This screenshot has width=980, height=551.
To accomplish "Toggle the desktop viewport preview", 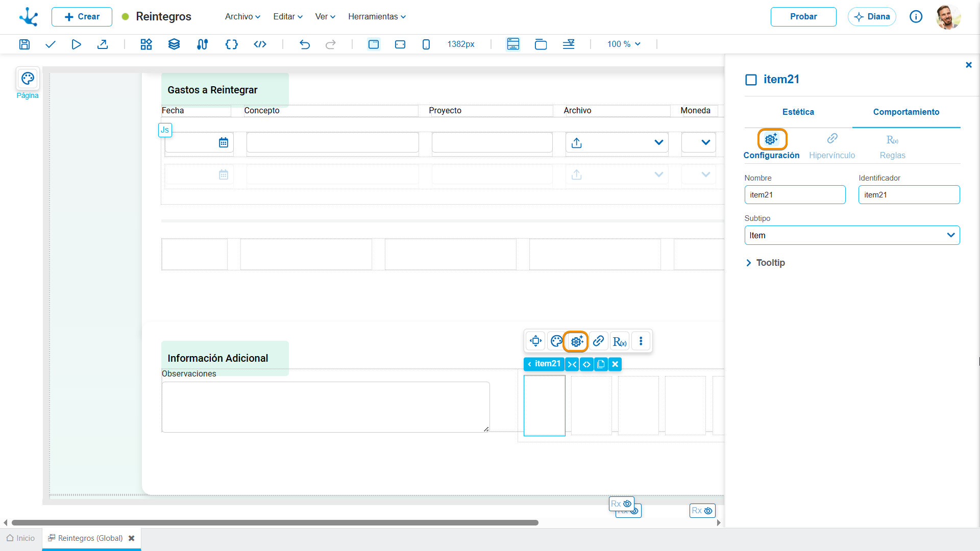I will point(374,44).
